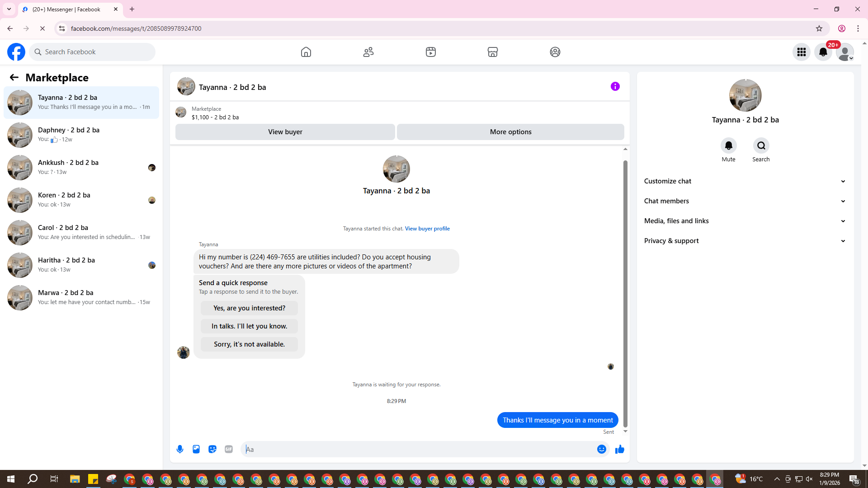Open the Marketplace tab in top navigation
This screenshot has width=868, height=488.
pyautogui.click(x=493, y=52)
